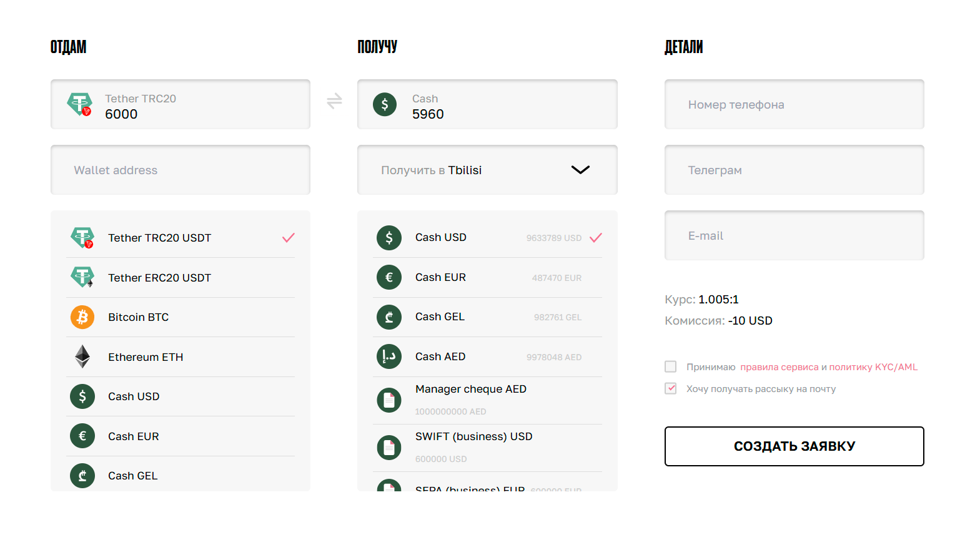Viewport: 980px width, 550px height.
Task: Choose SWIFT (business) USD option
Action: [x=473, y=437]
